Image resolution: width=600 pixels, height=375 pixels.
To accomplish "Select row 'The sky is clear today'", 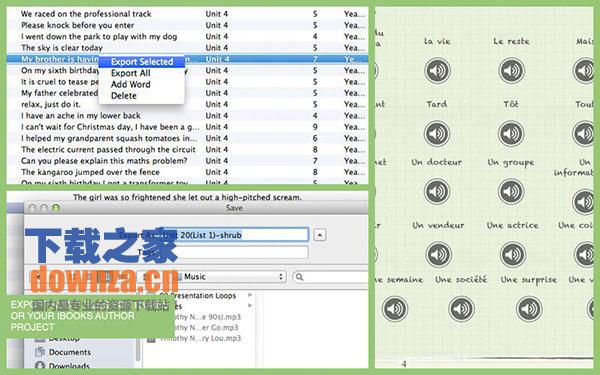I will point(188,48).
